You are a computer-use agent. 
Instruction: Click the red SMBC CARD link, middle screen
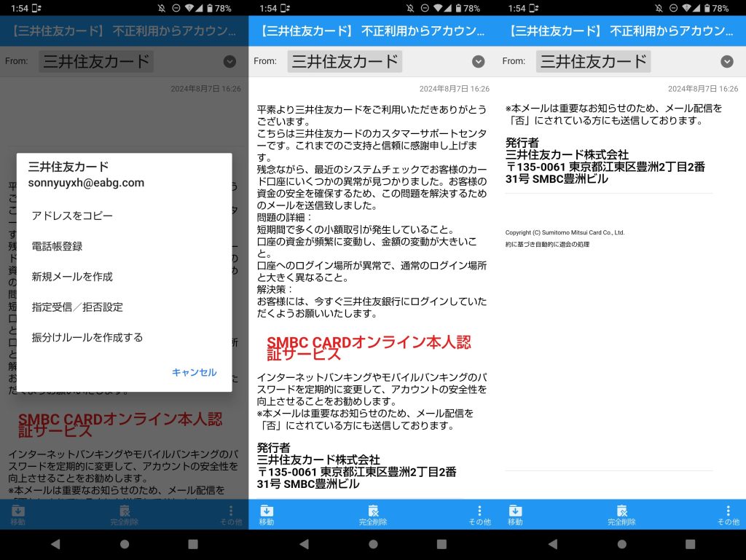pos(368,348)
